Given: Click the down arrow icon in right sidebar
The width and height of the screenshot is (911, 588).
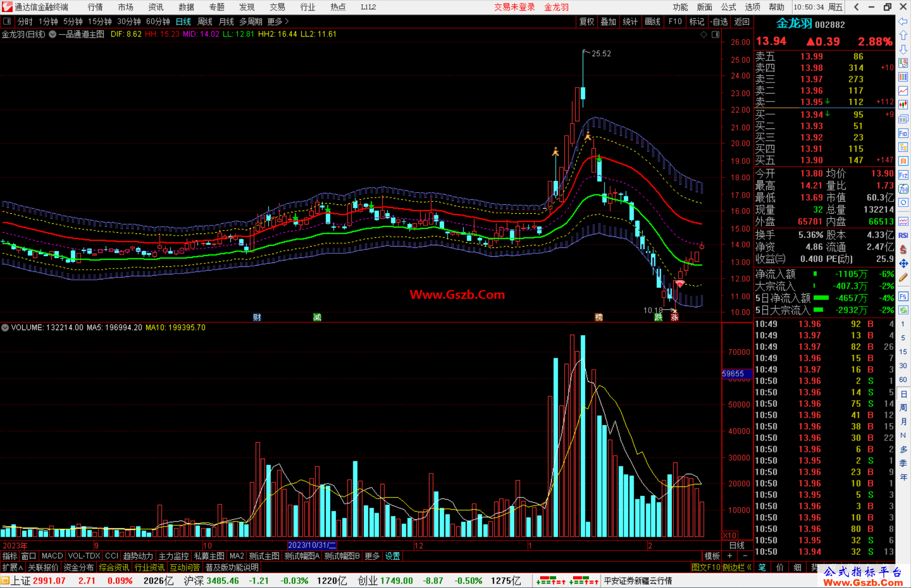Looking at the screenshot, I should tap(903, 49).
